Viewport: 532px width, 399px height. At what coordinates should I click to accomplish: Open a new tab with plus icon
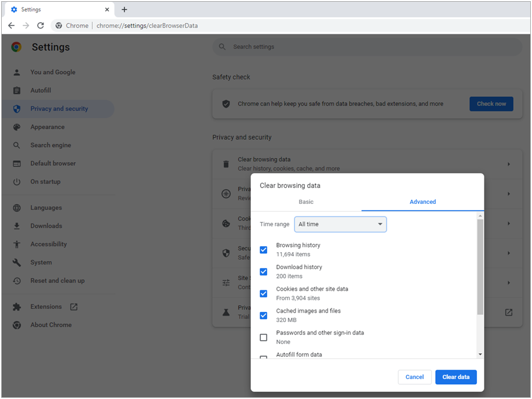point(124,9)
